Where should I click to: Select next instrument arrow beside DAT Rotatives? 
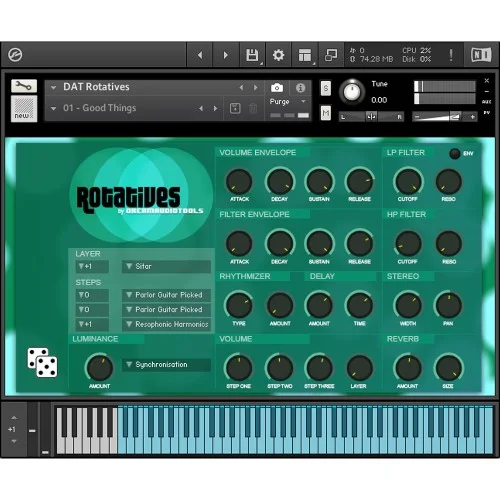[x=256, y=88]
